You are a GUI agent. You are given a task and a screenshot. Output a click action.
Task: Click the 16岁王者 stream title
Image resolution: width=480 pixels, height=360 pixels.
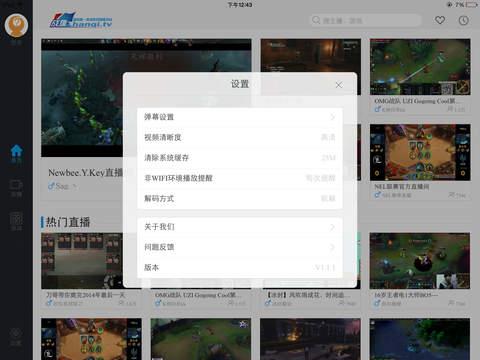pyautogui.click(x=406, y=295)
